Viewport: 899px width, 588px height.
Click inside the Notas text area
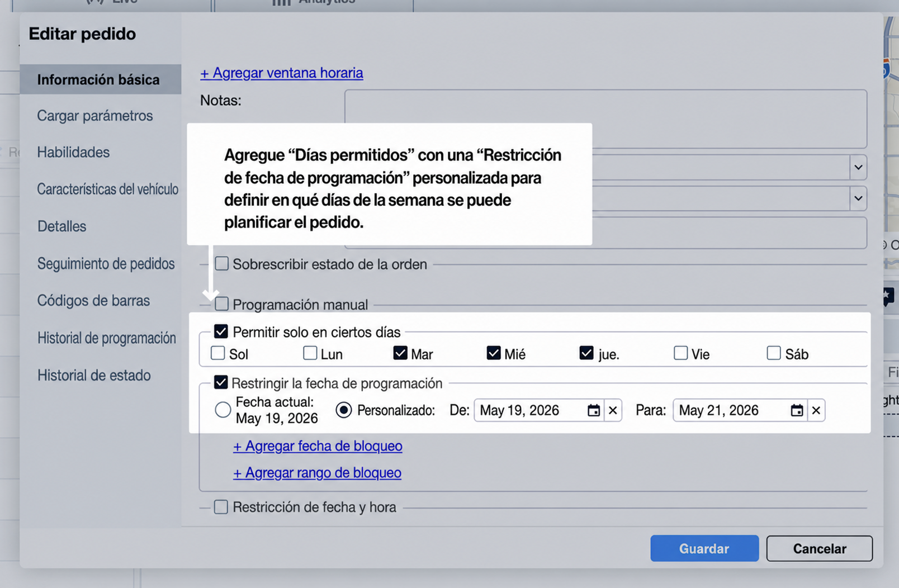(x=605, y=118)
